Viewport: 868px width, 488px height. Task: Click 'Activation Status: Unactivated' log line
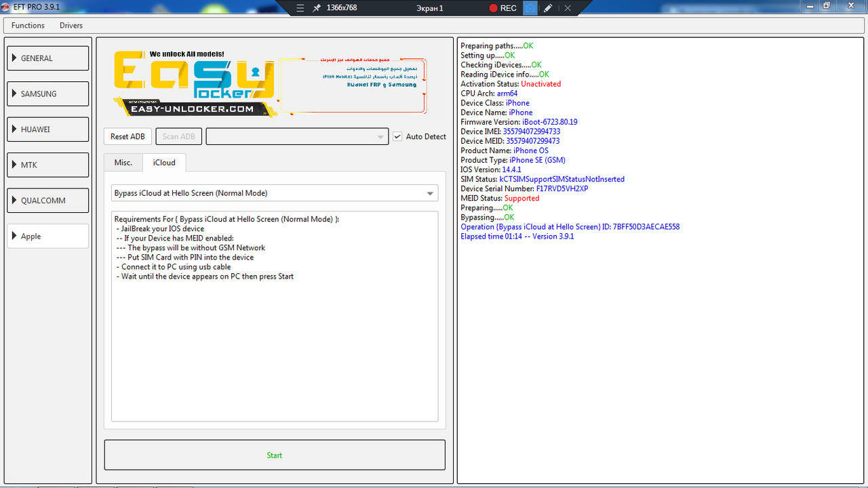coord(511,84)
